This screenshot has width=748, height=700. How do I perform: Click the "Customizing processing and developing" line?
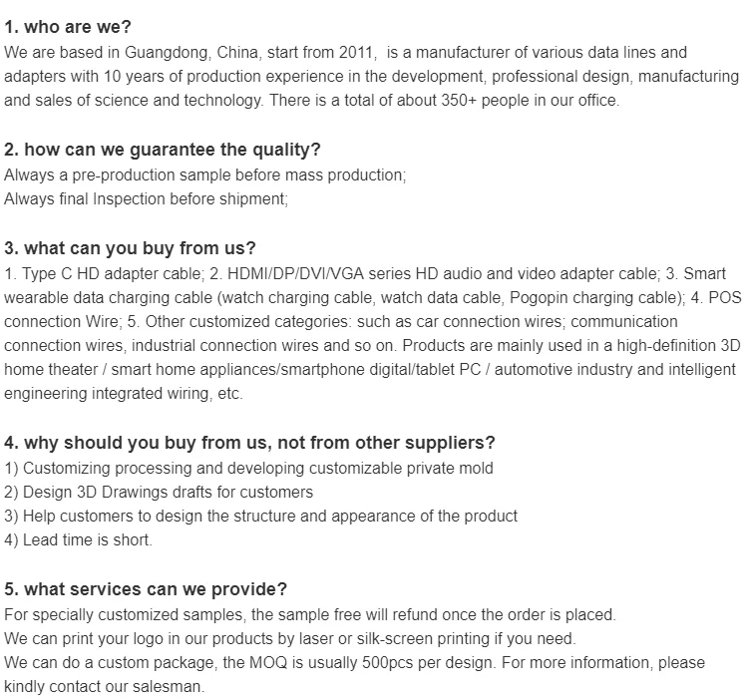click(248, 468)
